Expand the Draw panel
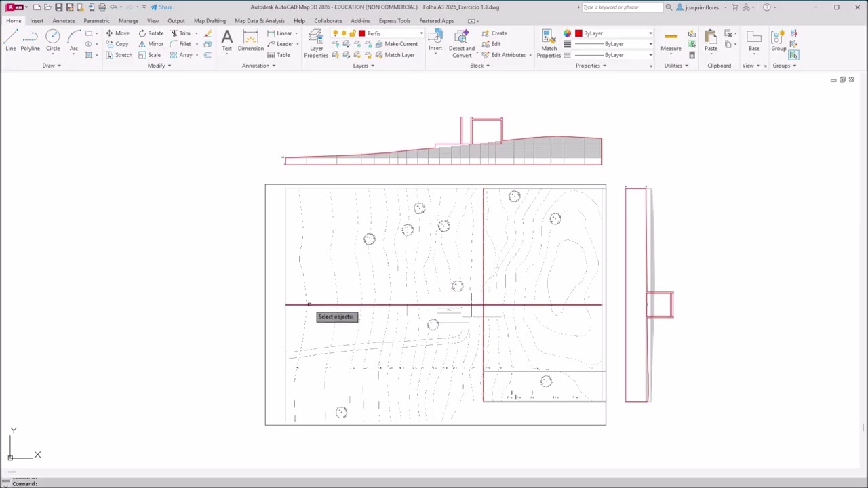 point(52,66)
